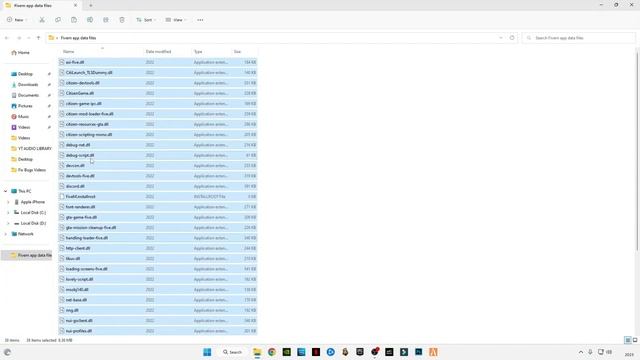640x360 pixels.
Task: Click the taskbar Search box
Action: pos(233,352)
